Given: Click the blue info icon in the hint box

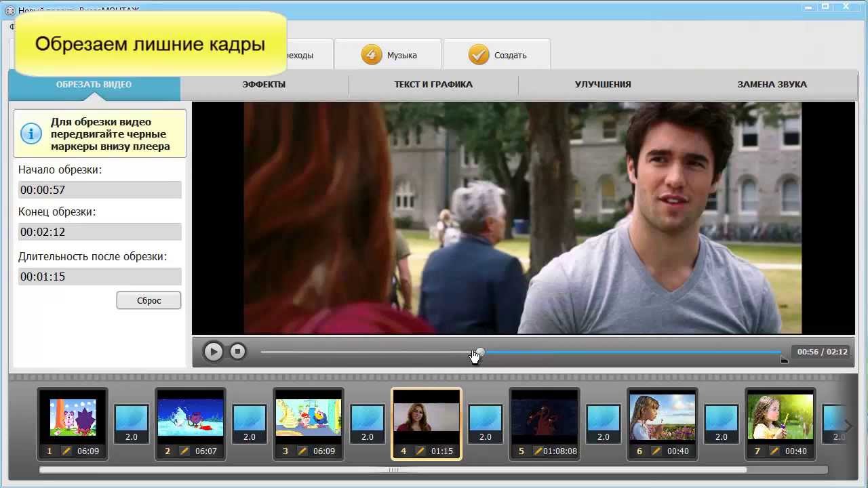Looking at the screenshot, I should [x=31, y=134].
